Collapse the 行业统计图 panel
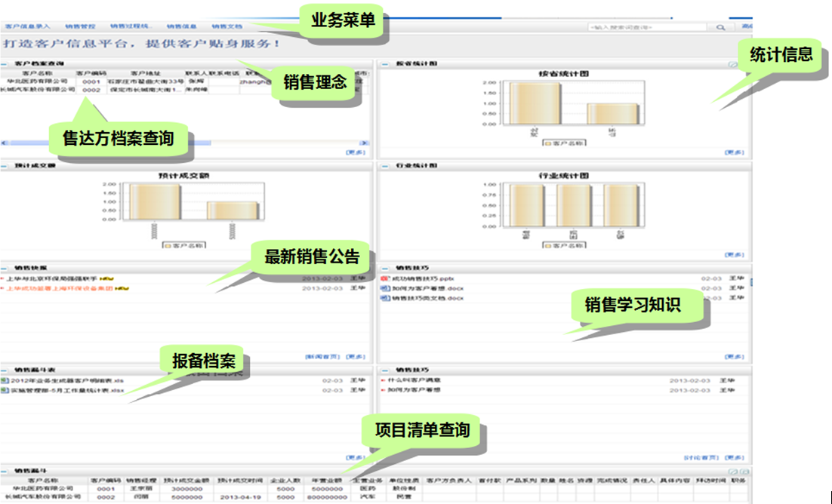The width and height of the screenshot is (832, 504). pyautogui.click(x=385, y=165)
